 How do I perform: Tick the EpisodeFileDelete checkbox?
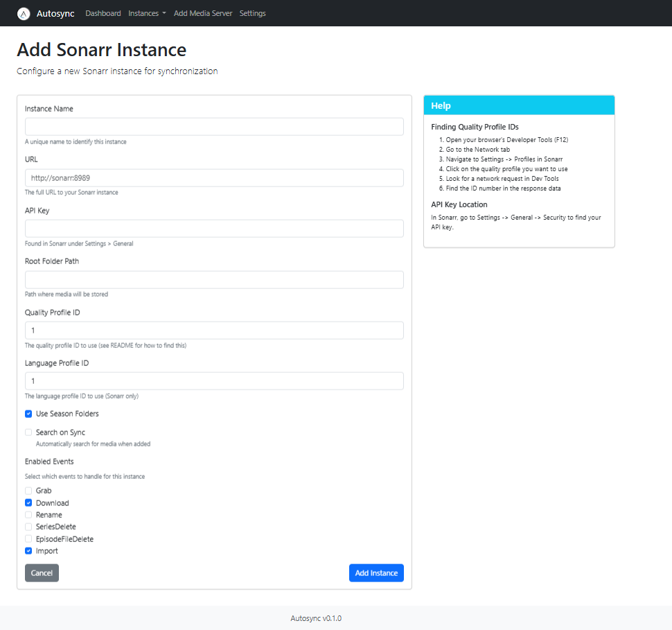tap(28, 539)
